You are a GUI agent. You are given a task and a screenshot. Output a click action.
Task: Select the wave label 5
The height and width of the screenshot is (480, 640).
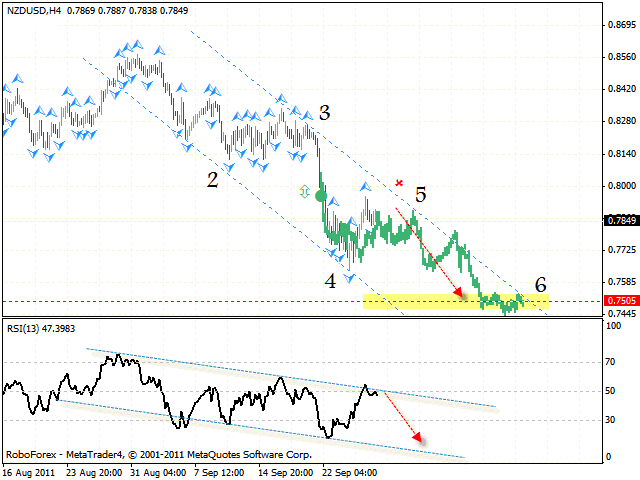click(x=421, y=195)
